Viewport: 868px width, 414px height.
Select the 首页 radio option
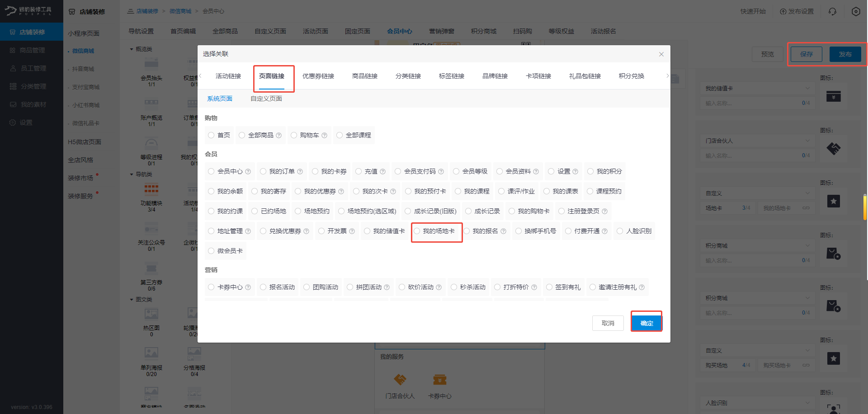coord(219,135)
